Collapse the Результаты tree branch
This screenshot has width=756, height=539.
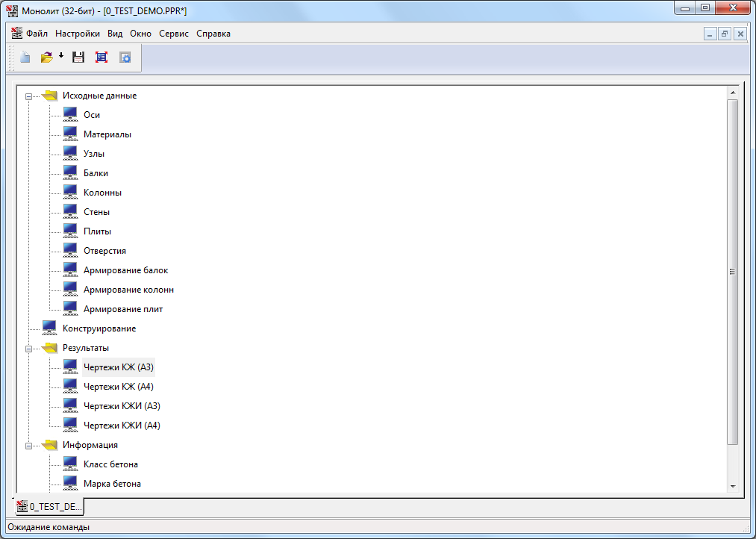click(28, 349)
